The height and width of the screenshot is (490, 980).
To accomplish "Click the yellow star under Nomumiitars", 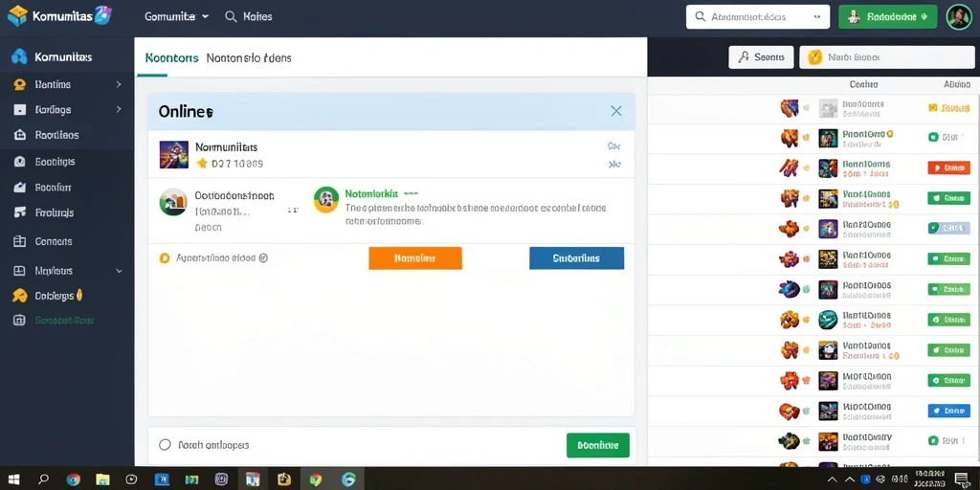I will (201, 164).
